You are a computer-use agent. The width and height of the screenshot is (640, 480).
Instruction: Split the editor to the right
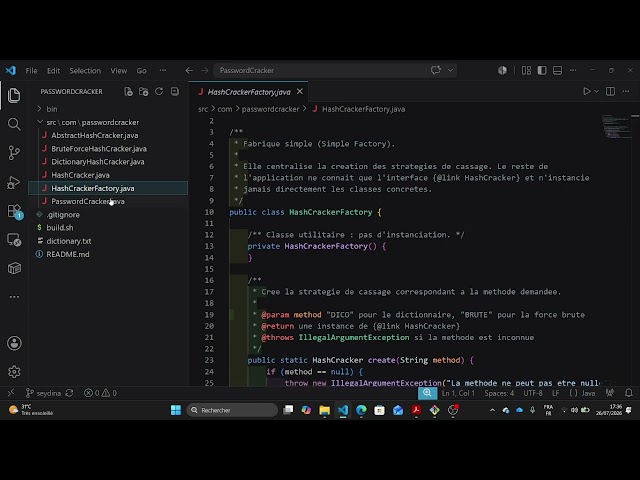pos(610,91)
